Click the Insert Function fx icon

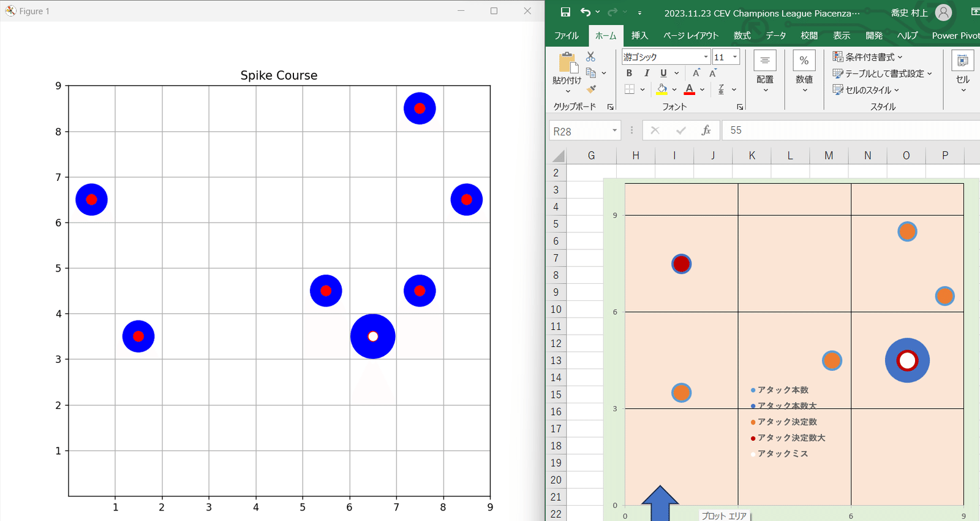706,131
